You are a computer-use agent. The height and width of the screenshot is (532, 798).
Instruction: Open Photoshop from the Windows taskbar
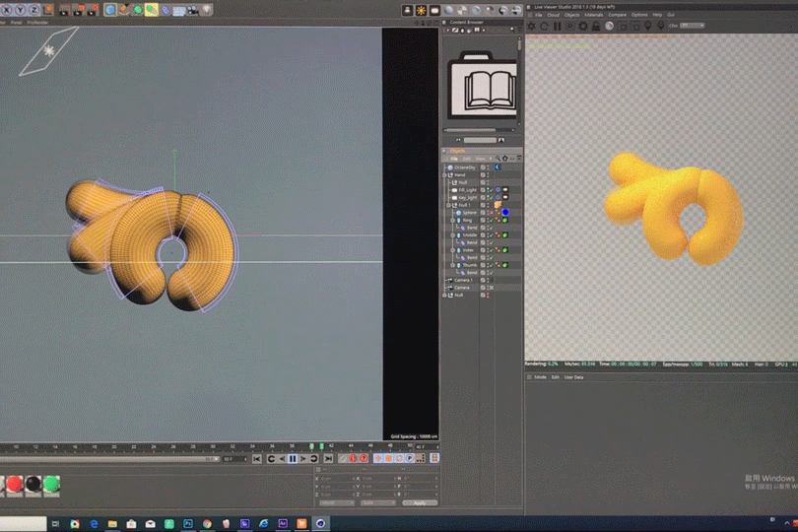pos(187,523)
